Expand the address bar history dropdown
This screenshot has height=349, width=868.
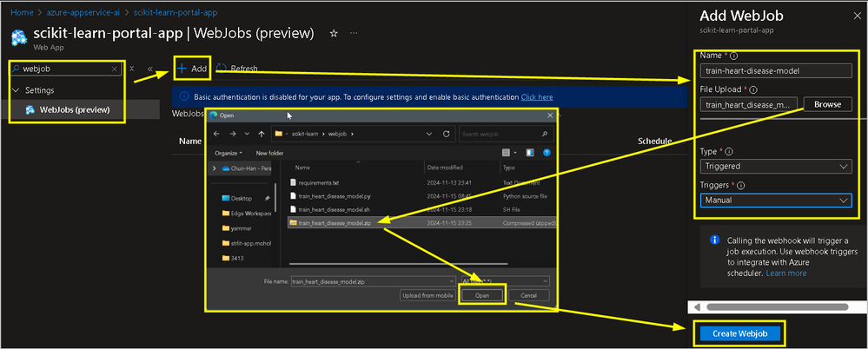pos(429,134)
